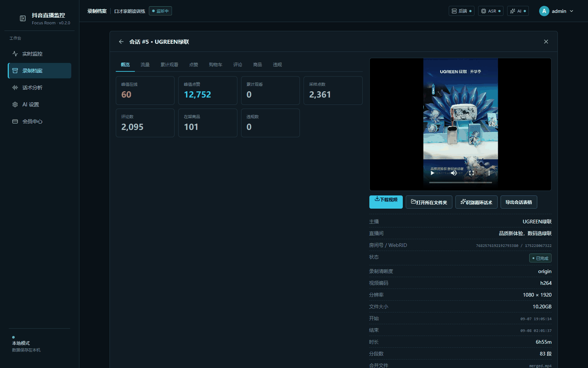Click the 识别循环话术 button
This screenshot has width=588, height=368.
(x=476, y=202)
